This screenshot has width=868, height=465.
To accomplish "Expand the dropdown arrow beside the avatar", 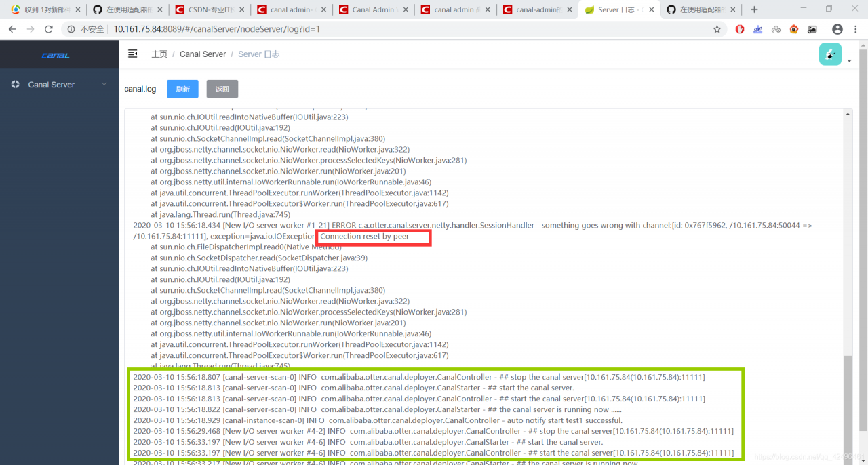I will point(850,61).
